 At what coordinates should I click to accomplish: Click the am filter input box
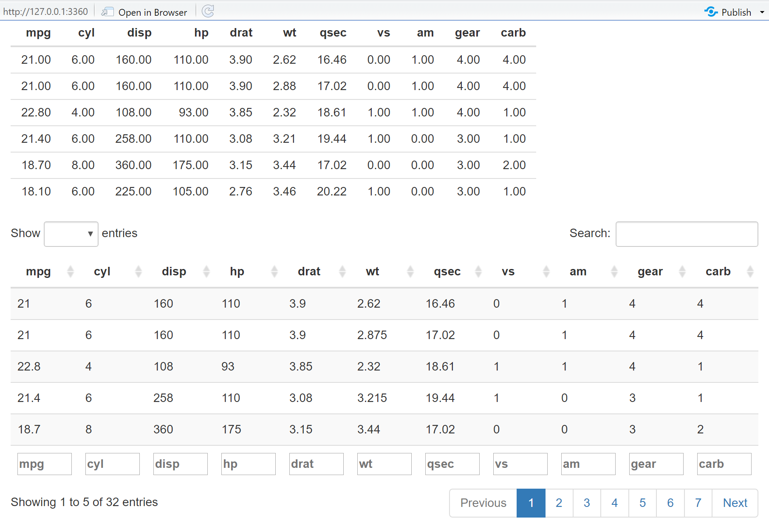tap(588, 464)
